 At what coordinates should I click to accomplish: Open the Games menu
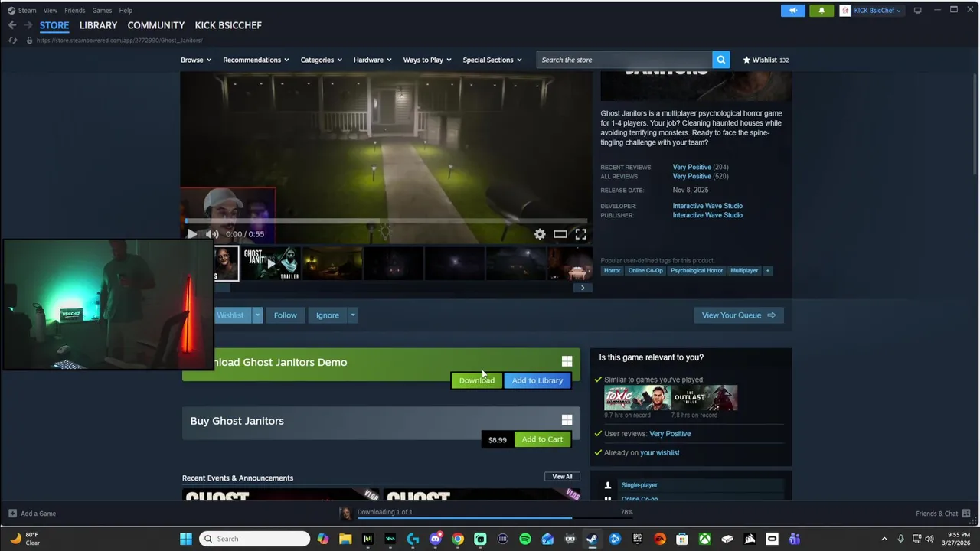click(x=102, y=11)
